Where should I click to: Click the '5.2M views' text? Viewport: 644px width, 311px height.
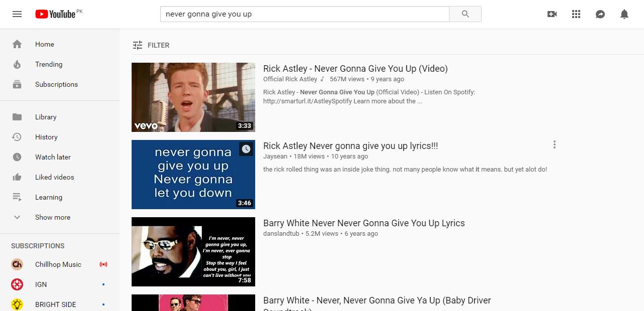point(322,234)
